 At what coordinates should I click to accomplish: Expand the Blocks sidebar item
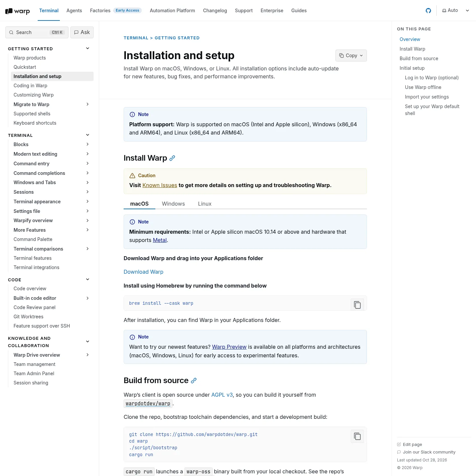pos(88,144)
